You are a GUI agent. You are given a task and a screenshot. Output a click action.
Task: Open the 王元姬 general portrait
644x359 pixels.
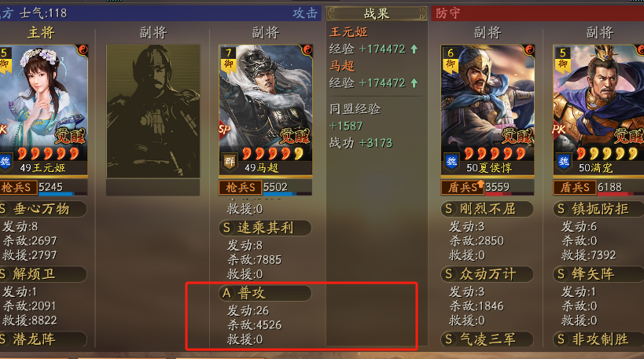click(43, 110)
